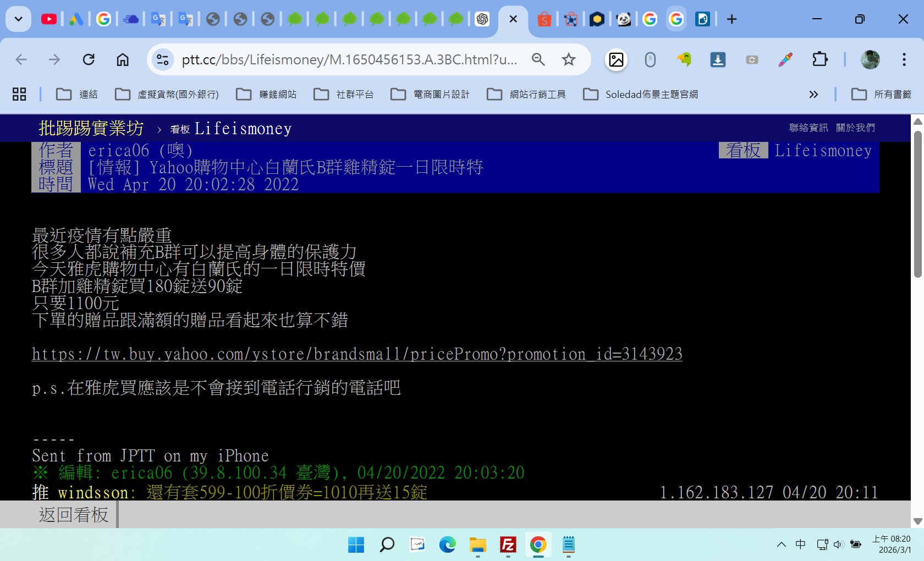Screen dimensions: 924x561
Task: Open Notepad from the taskbar
Action: point(568,544)
